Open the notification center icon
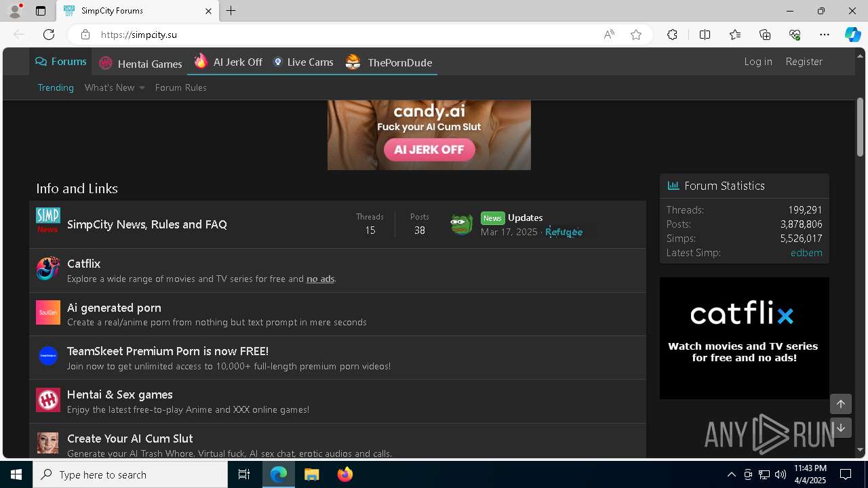 click(846, 474)
